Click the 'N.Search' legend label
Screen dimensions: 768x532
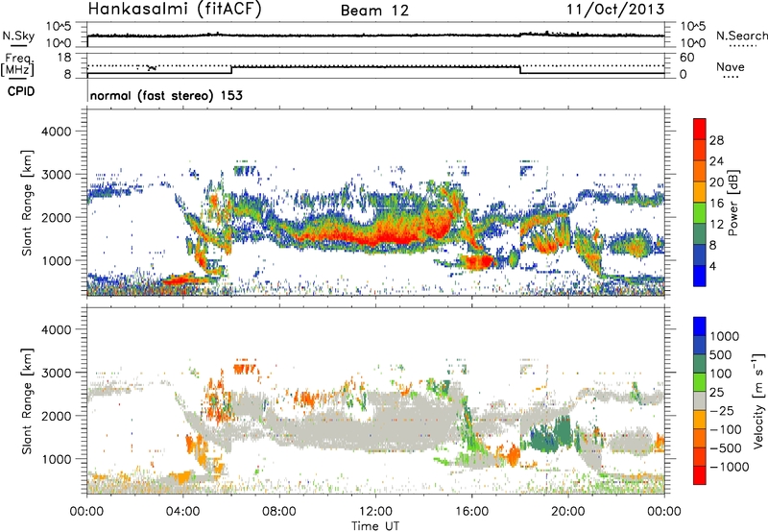pos(741,36)
